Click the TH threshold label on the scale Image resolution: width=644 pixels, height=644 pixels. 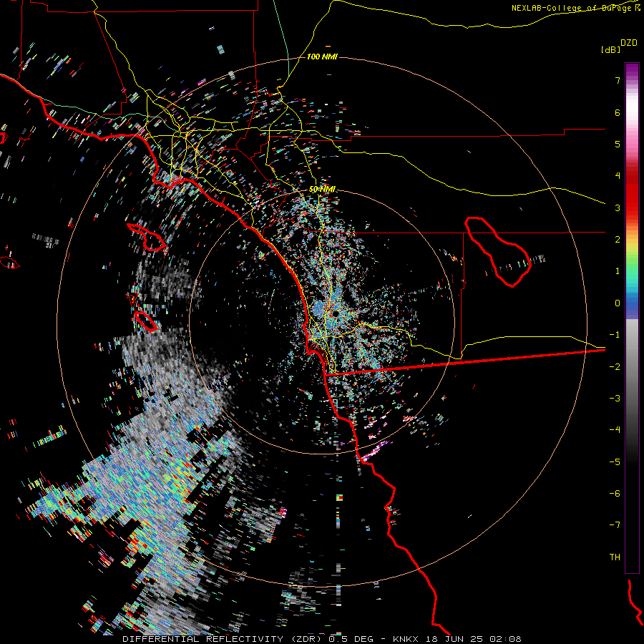pyautogui.click(x=615, y=557)
